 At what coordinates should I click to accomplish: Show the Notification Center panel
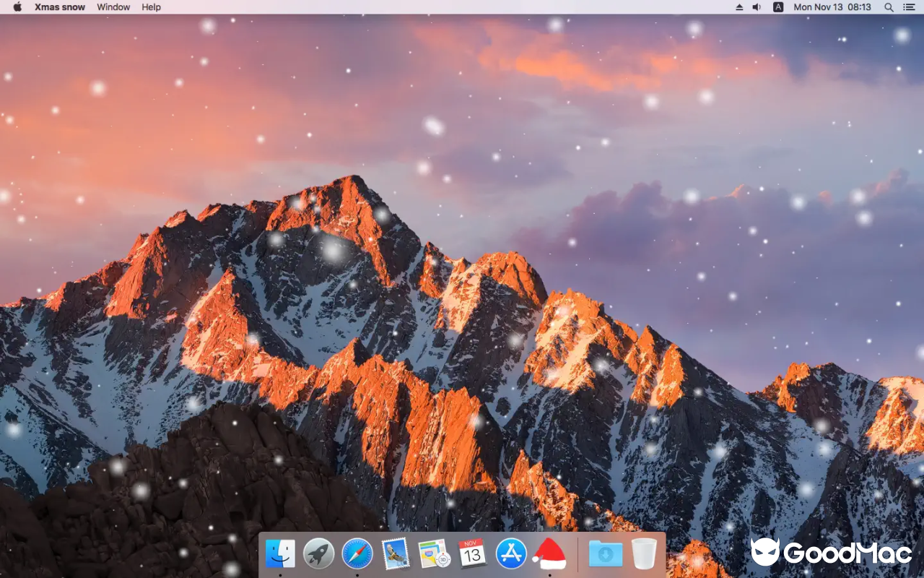(908, 7)
